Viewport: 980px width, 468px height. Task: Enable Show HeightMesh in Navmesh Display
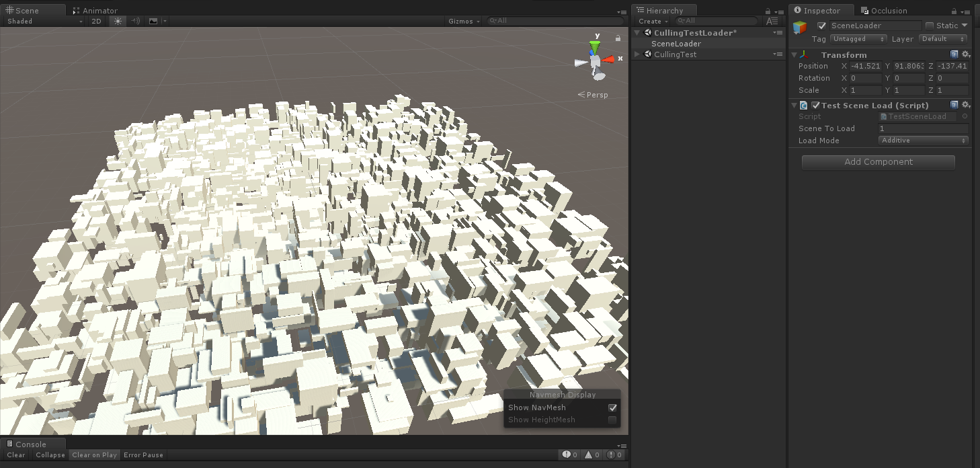click(x=612, y=420)
